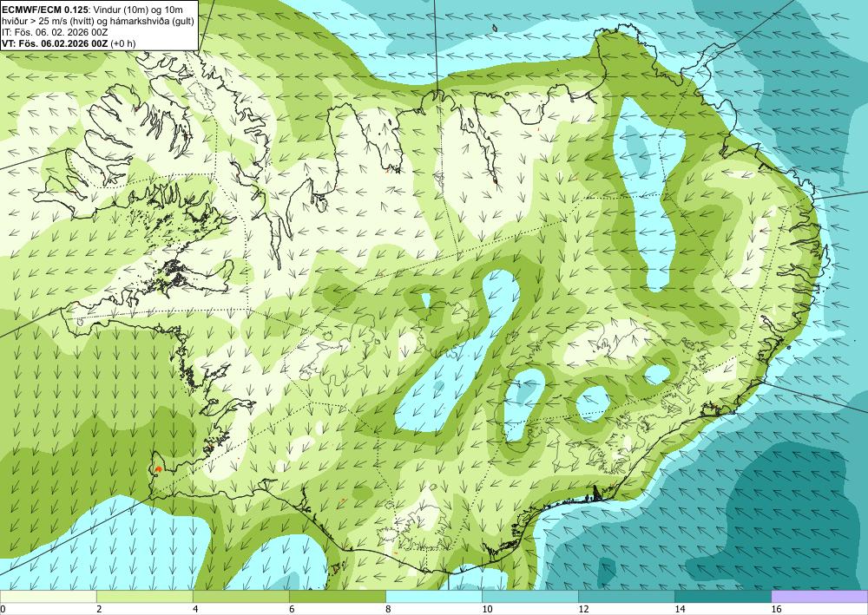This screenshot has width=868, height=615.
Task: Click the 14–16 dark teal legend swatch
Action: (x=722, y=597)
